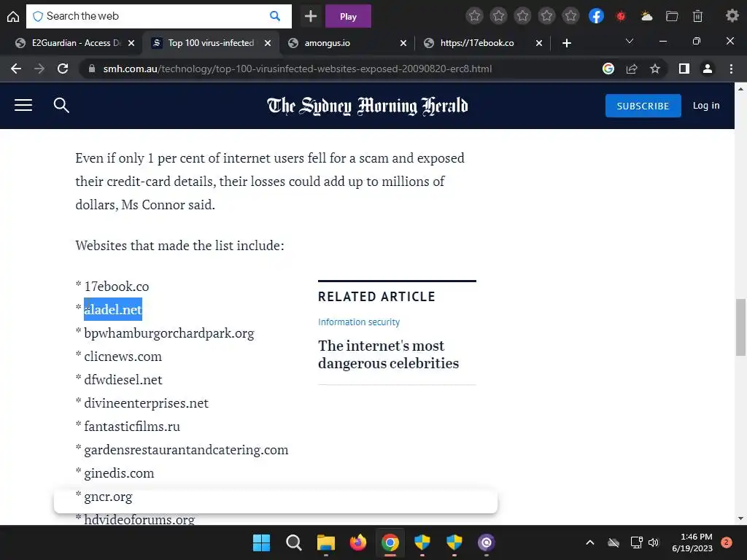Click the red bug extension icon

click(x=621, y=16)
